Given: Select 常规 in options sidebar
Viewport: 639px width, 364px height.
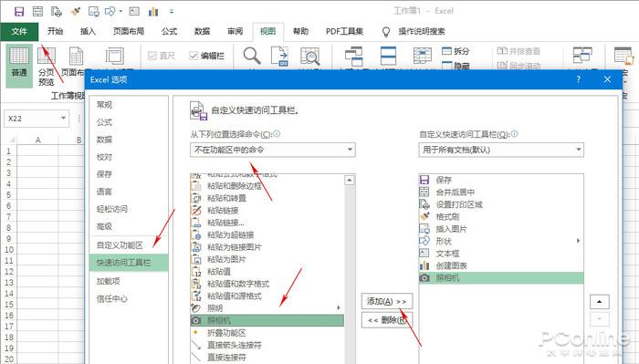Looking at the screenshot, I should tap(129, 105).
